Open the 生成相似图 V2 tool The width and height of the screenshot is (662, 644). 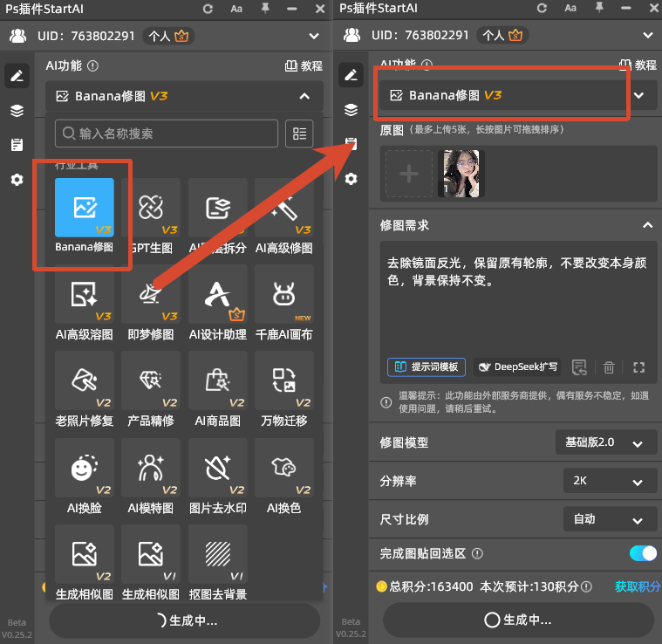click(x=85, y=554)
